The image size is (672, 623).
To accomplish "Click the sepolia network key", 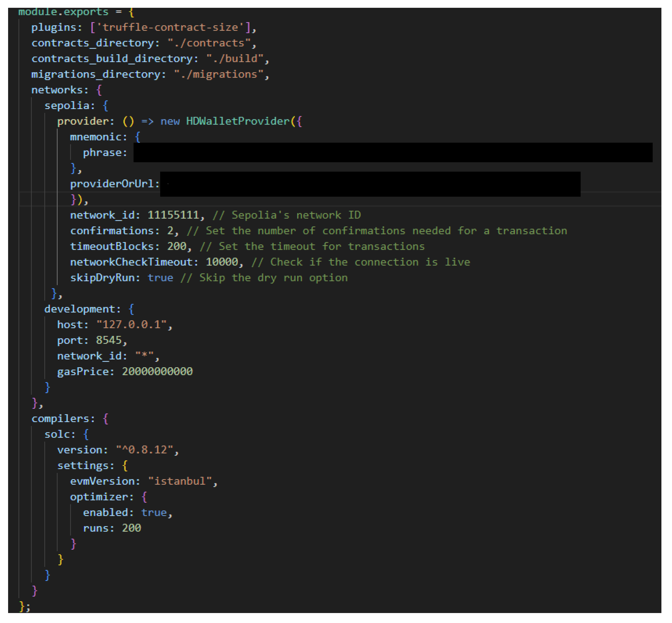I will tap(67, 106).
